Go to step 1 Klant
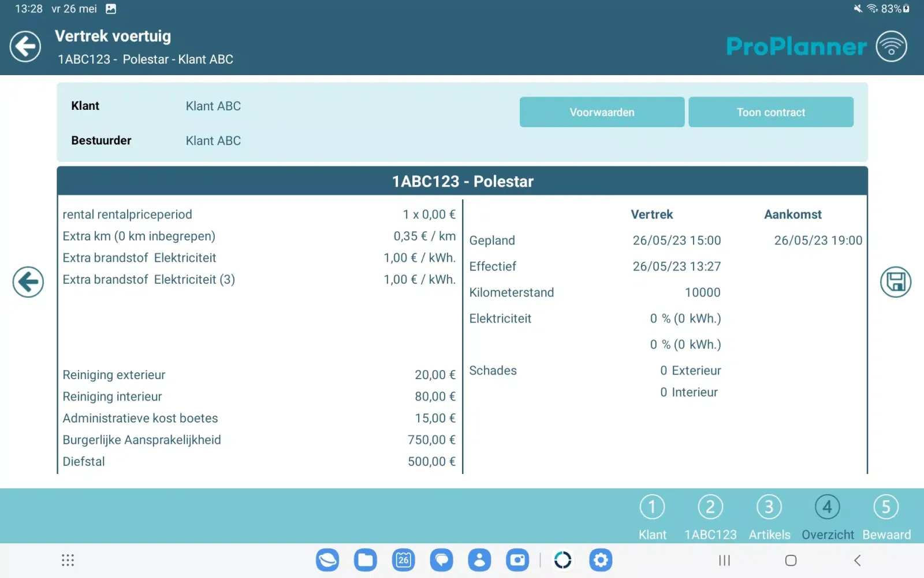 pos(652,516)
